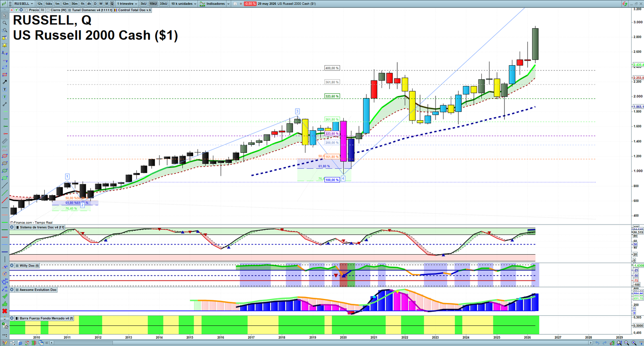Select the ruler measuring tool
The image size is (644, 346).
pyautogui.click(x=5, y=141)
